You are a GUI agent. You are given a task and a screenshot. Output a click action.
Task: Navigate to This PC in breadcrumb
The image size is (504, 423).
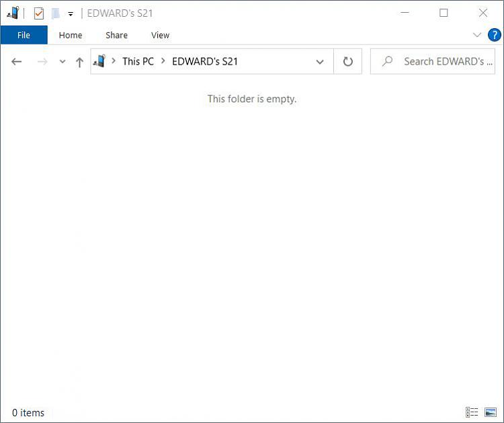pyautogui.click(x=138, y=61)
